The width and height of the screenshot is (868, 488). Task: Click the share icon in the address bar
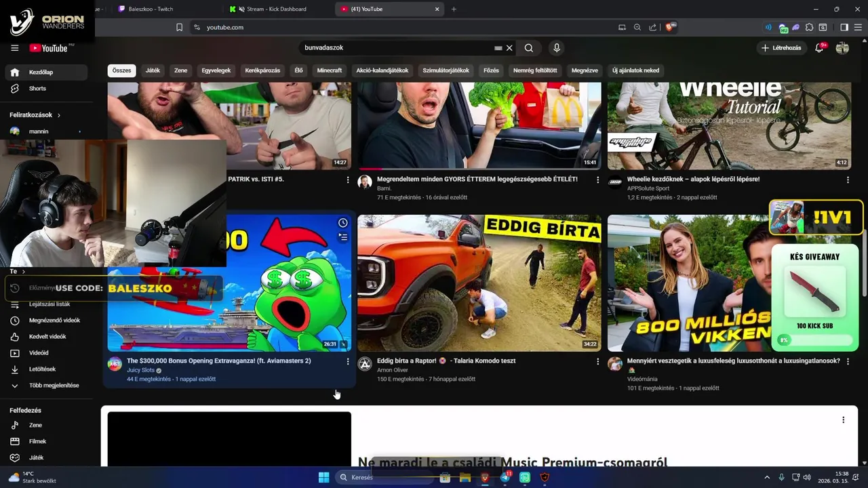pyautogui.click(x=652, y=27)
